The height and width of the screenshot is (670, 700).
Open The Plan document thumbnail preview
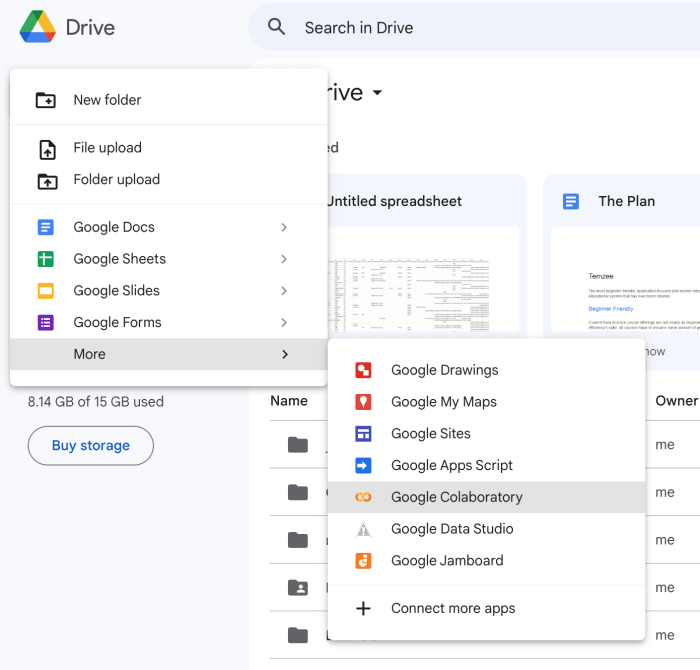(x=625, y=279)
